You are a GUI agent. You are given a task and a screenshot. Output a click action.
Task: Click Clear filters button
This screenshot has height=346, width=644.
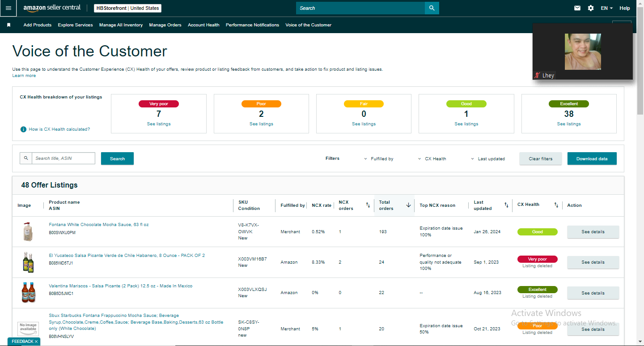[x=541, y=159]
